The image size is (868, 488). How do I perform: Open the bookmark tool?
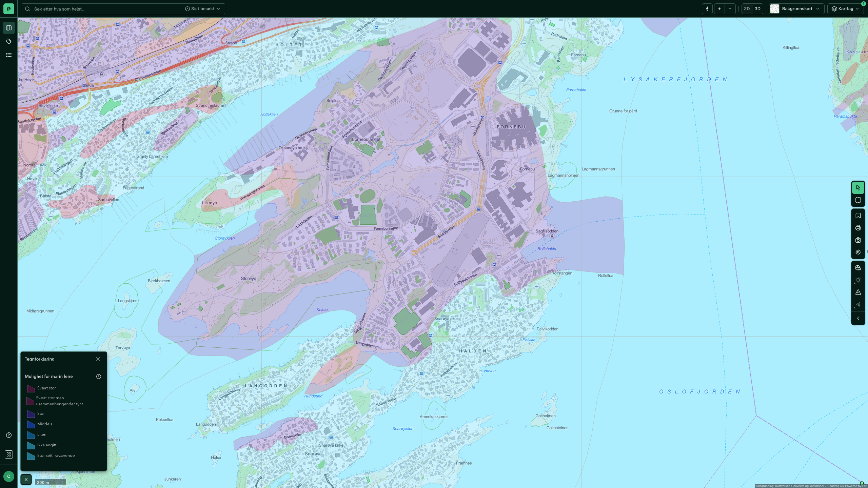858,216
